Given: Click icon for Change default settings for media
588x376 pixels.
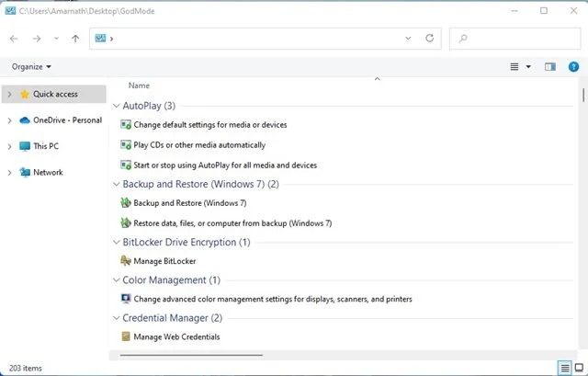Looking at the screenshot, I should 126,125.
